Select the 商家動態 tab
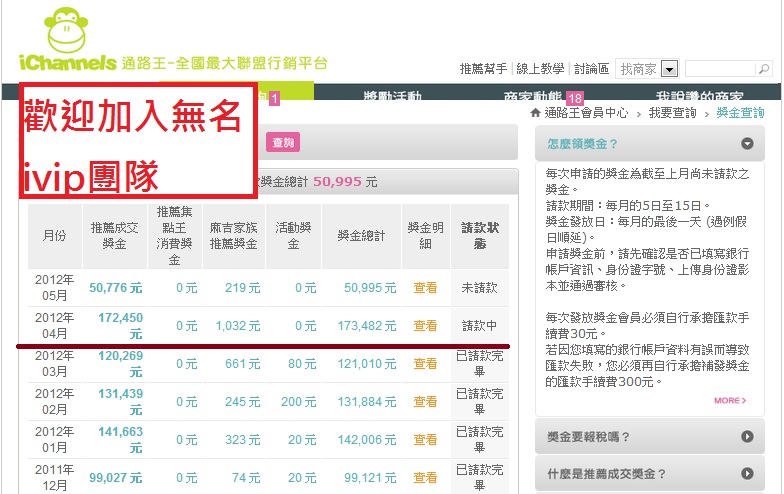The image size is (784, 494). [x=533, y=95]
